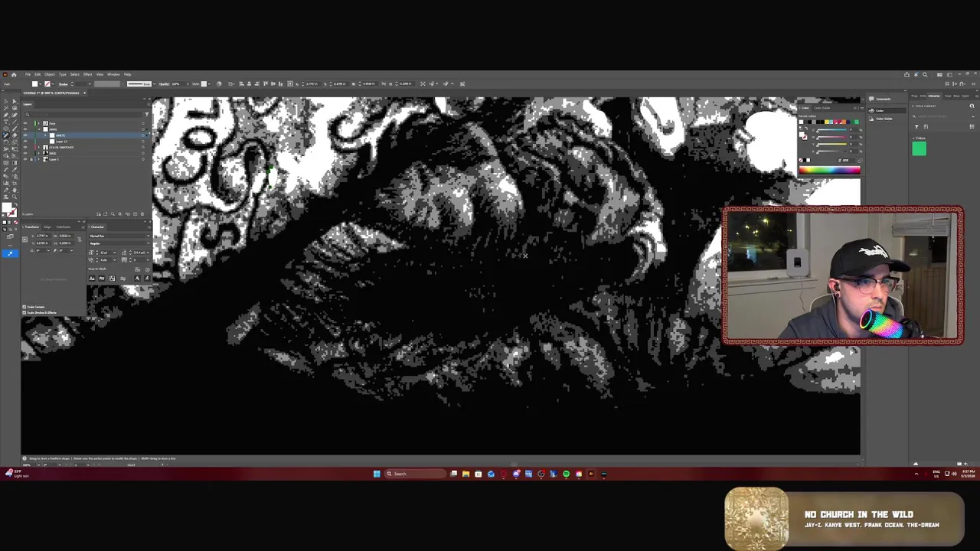This screenshot has width=980, height=551.
Task: Toggle the lock on Layer 1
Action: pos(31,159)
